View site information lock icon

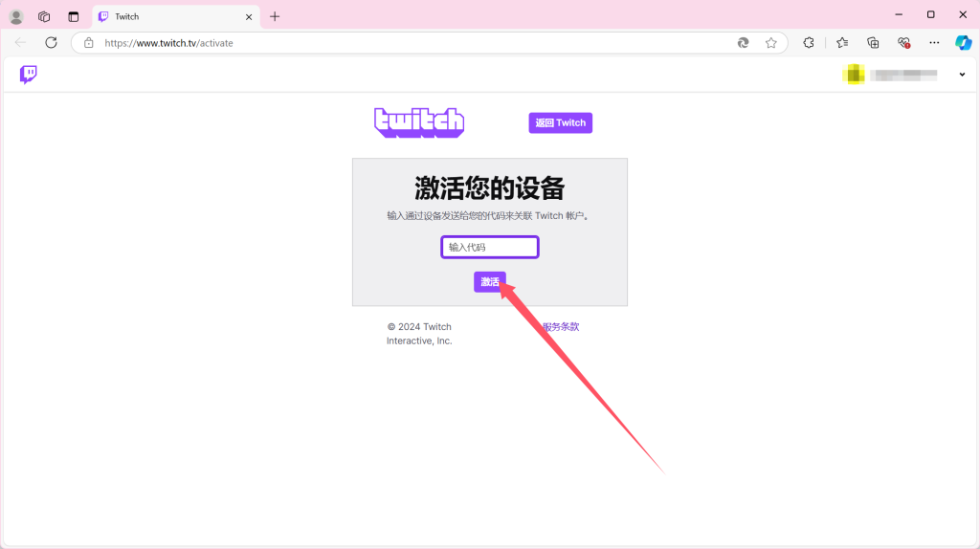click(89, 43)
